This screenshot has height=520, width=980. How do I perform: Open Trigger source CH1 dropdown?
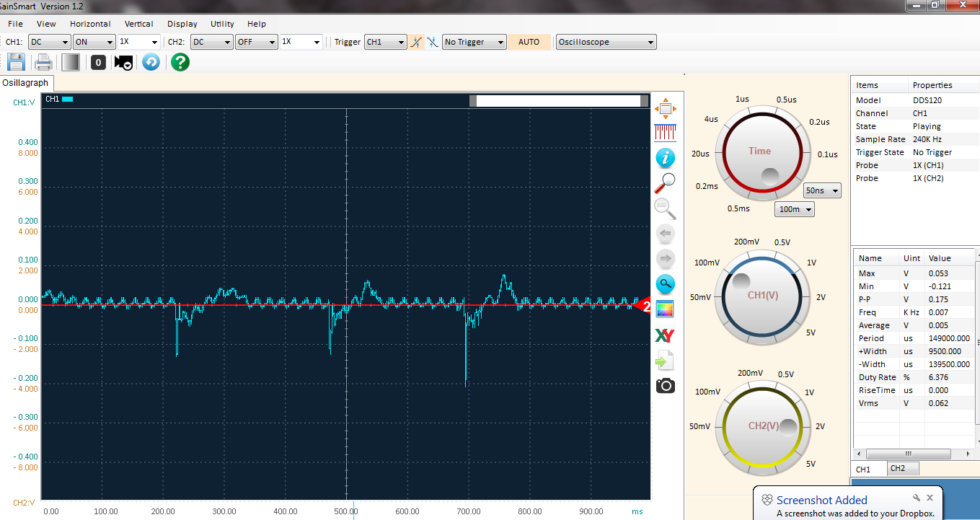pyautogui.click(x=385, y=42)
